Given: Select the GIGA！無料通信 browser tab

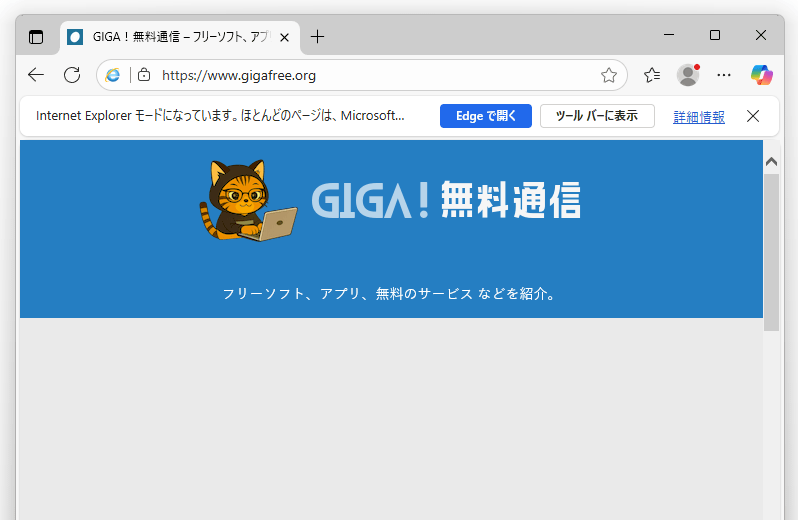Looking at the screenshot, I should coord(180,37).
